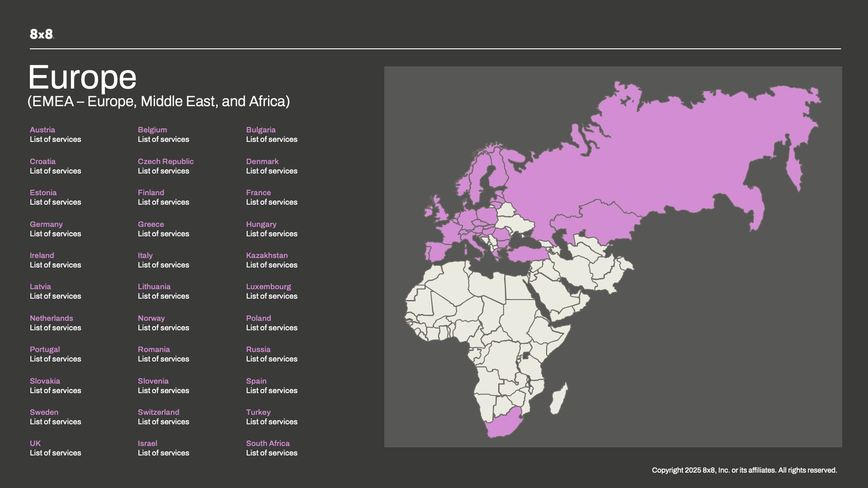Open List of services under Germany

(x=55, y=234)
